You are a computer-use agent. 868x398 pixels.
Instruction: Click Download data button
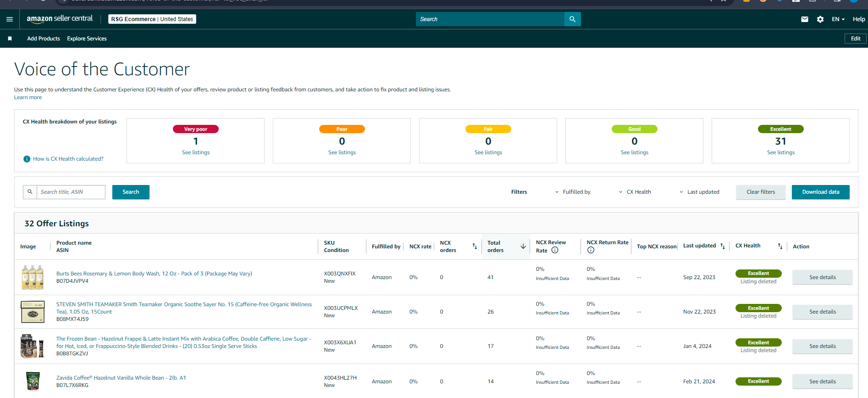pos(821,192)
